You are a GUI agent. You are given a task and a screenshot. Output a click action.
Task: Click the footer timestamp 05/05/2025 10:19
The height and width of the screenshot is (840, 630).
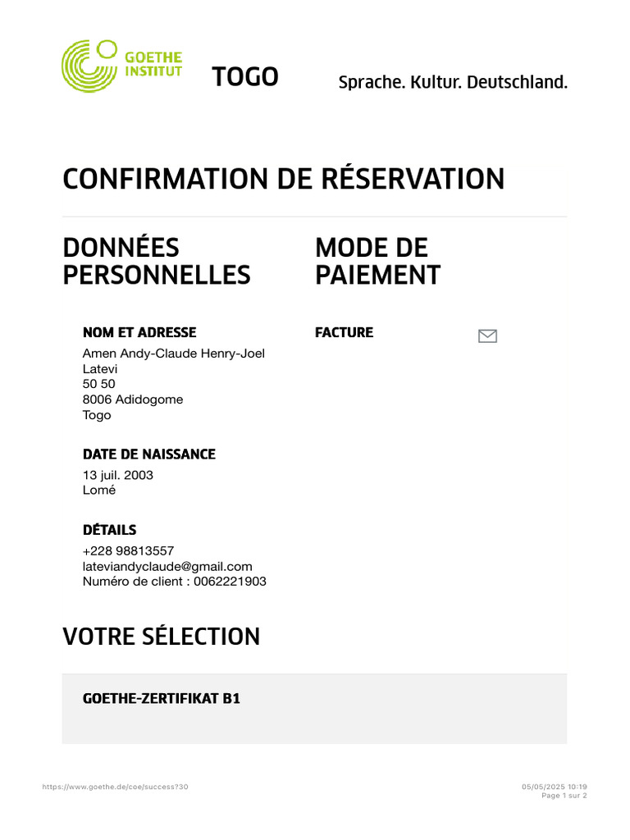554,787
